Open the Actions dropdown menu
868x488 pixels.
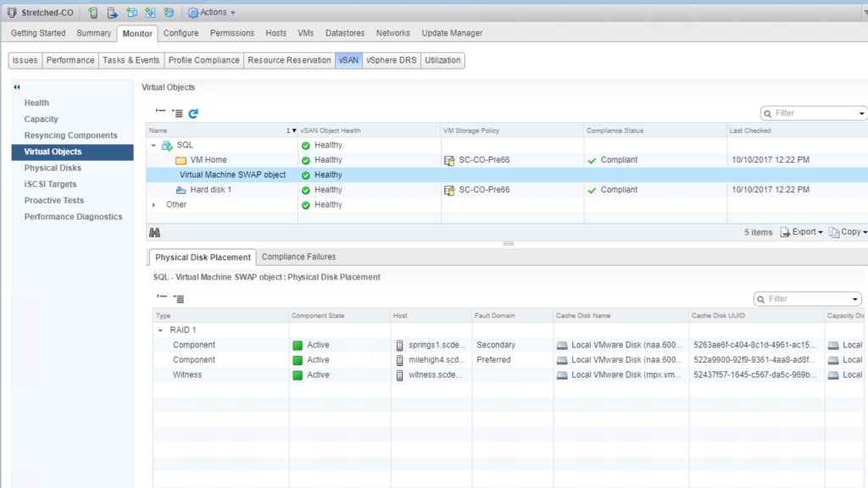(x=212, y=13)
